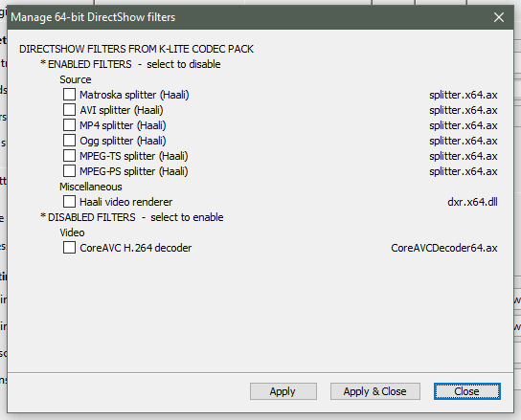Screen dimensions: 521x420
Task: Click the DIRECTSHOW FILTERS FROM K-LITE CODEC PACK heading
Action: [x=136, y=49]
